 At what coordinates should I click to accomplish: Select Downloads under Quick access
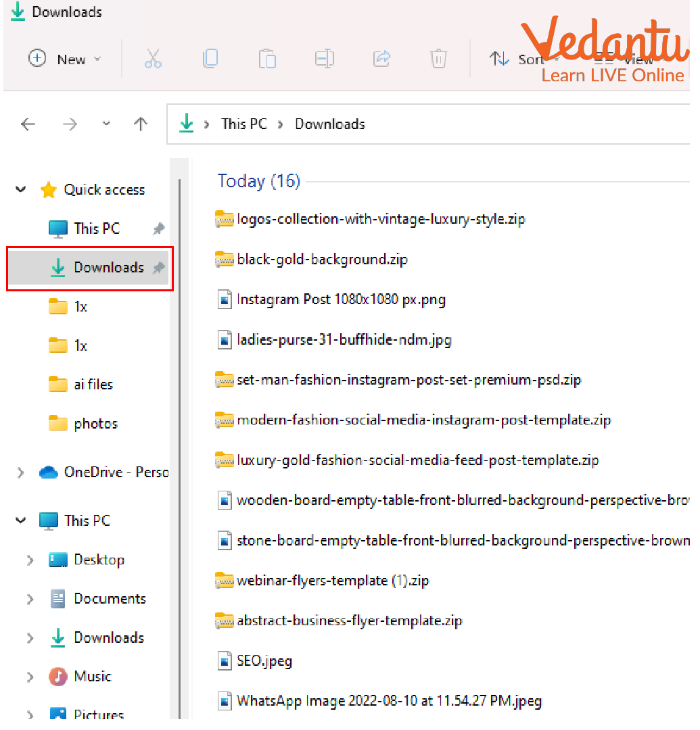pyautogui.click(x=108, y=268)
